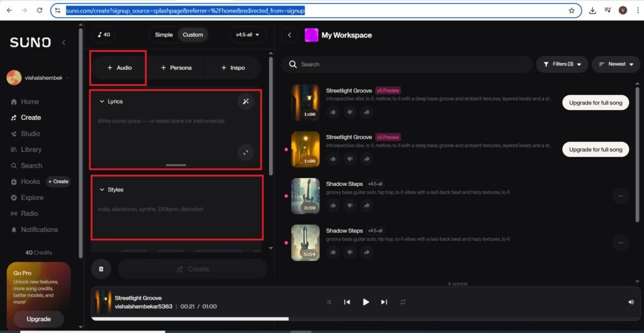Bookmark this page with the star icon
The width and height of the screenshot is (644, 333).
click(x=571, y=11)
